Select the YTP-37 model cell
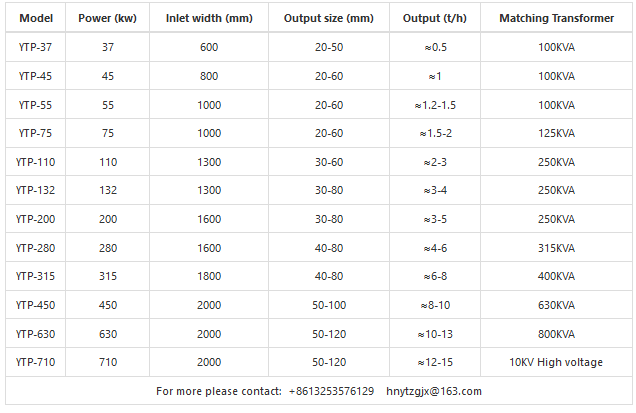Viewport: 636px width, 413px height. pyautogui.click(x=36, y=47)
